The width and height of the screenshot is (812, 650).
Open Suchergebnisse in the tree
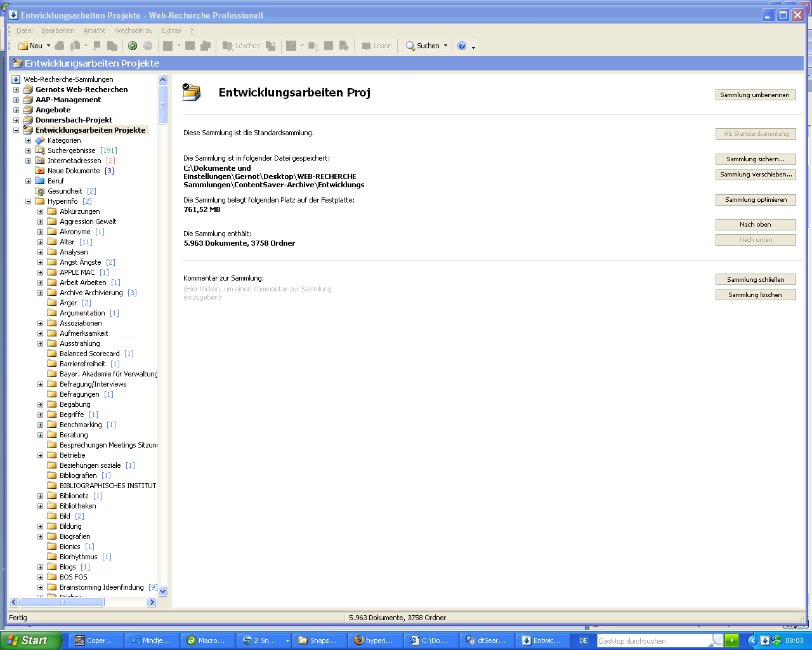click(71, 150)
